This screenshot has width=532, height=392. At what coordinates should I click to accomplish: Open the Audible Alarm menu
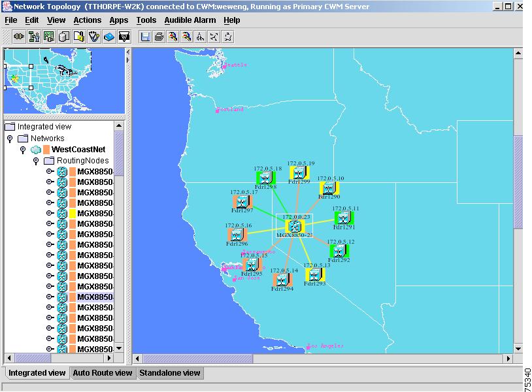(x=190, y=20)
